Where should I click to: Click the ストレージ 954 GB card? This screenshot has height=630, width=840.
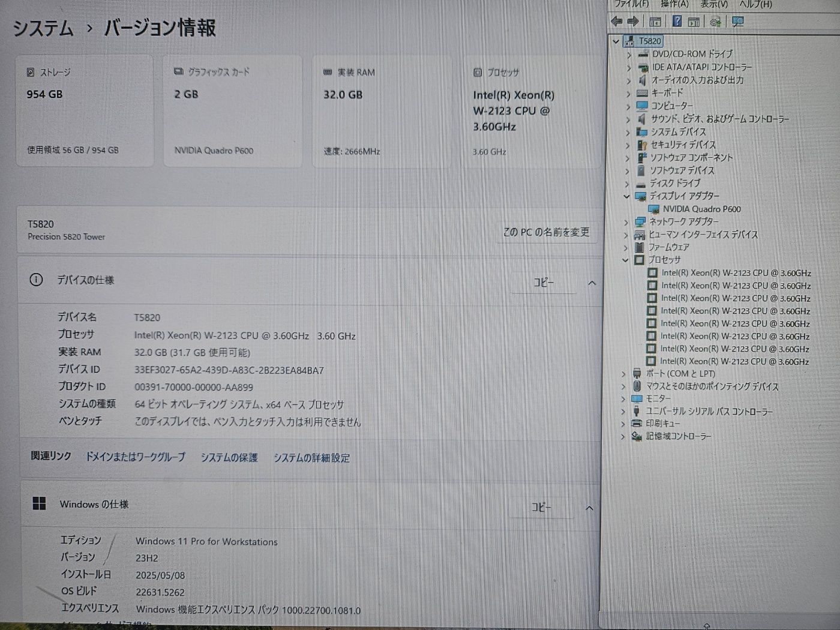85,110
